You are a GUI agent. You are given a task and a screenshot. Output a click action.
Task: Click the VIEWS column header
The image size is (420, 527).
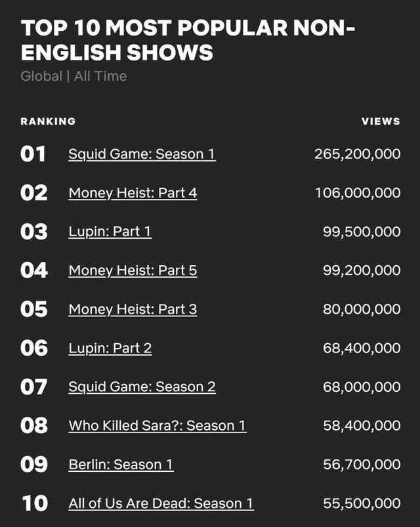click(x=381, y=121)
